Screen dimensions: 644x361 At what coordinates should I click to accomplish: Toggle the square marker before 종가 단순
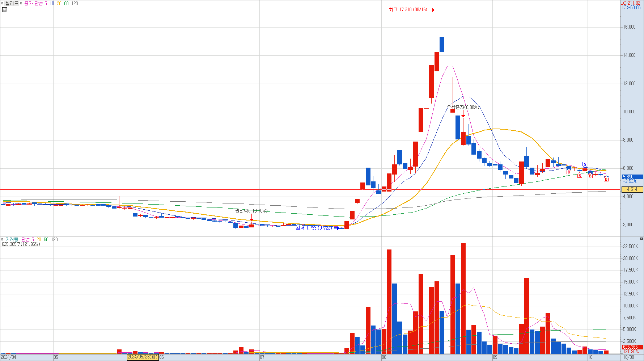click(22, 3)
